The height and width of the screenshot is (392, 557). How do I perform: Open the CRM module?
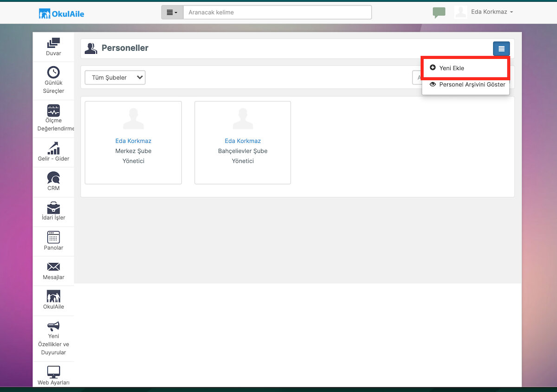coord(53,182)
